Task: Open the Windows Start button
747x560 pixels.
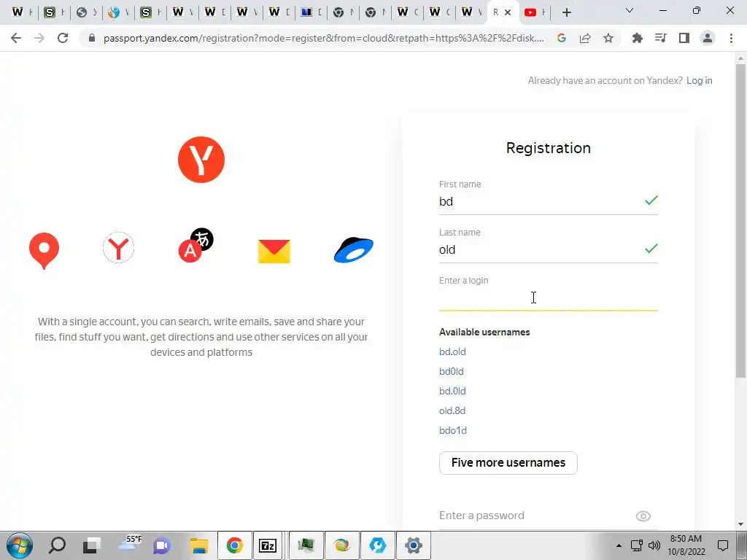Action: click(20, 545)
